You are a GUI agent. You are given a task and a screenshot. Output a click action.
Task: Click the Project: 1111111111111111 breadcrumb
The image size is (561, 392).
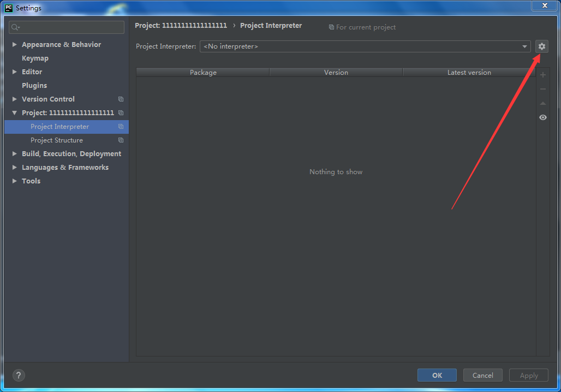click(181, 26)
